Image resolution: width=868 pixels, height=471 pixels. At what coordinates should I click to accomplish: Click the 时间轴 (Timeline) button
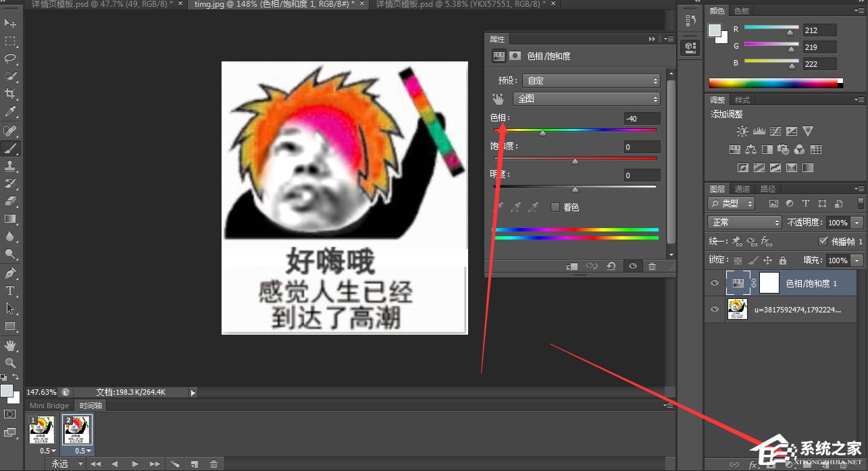(90, 405)
